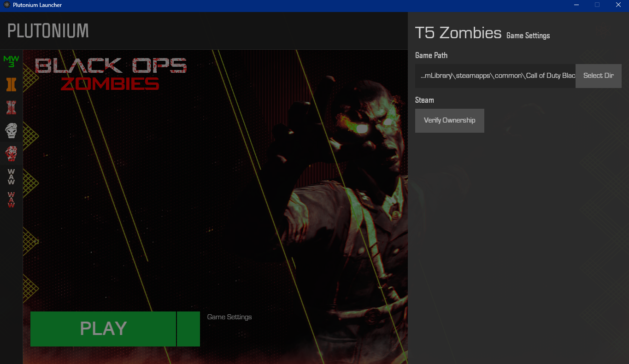Open the Game Settings link near PLAY

[229, 317]
